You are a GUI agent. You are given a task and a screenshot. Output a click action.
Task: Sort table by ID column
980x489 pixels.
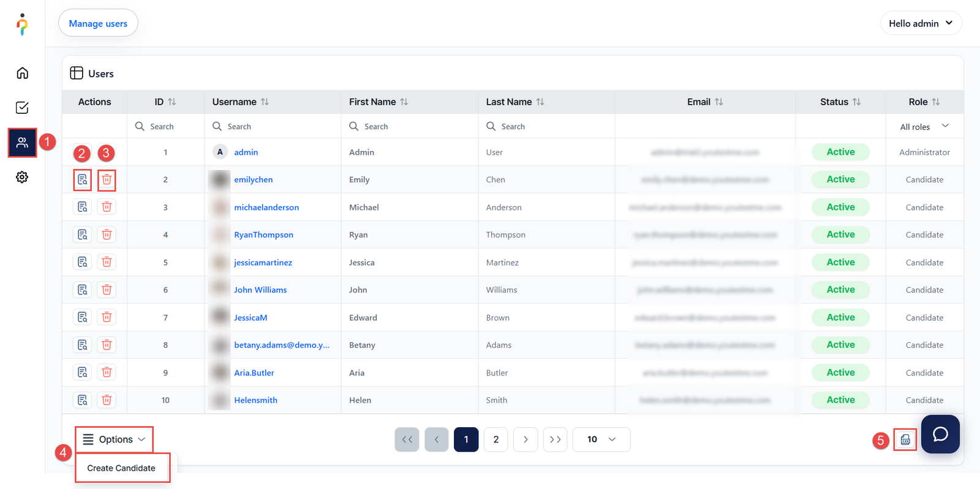[172, 102]
